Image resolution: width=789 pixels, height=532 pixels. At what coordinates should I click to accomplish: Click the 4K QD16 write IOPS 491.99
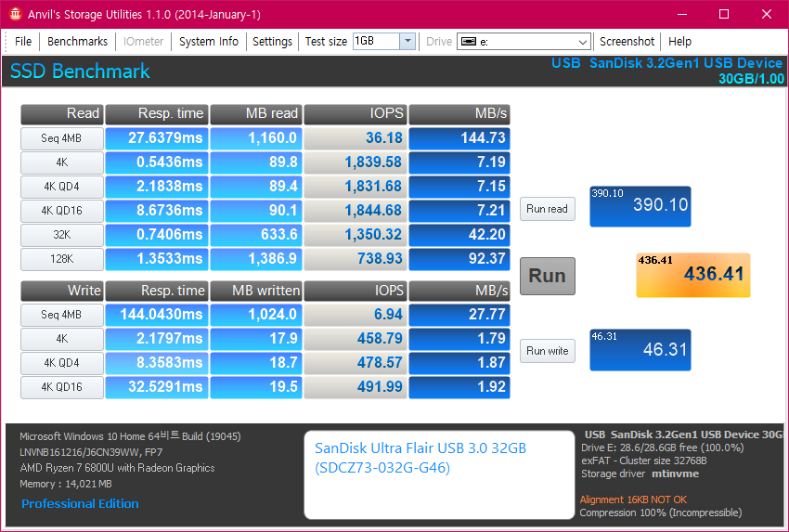point(356,387)
